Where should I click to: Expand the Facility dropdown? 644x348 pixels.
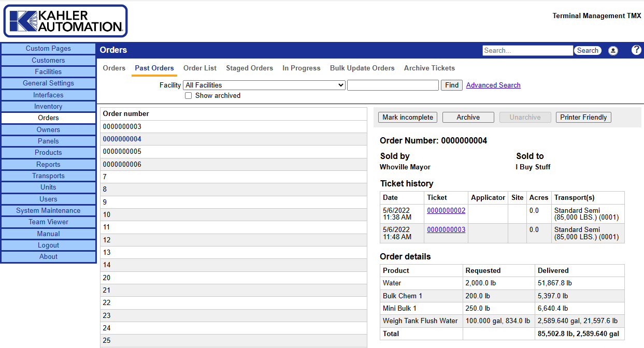pos(264,85)
